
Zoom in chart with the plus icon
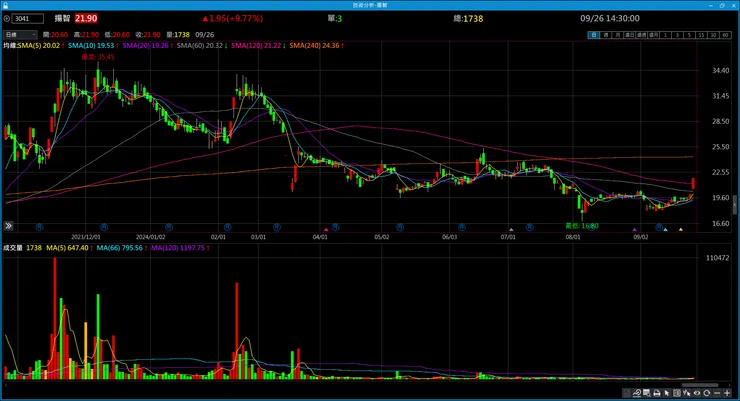click(727, 393)
